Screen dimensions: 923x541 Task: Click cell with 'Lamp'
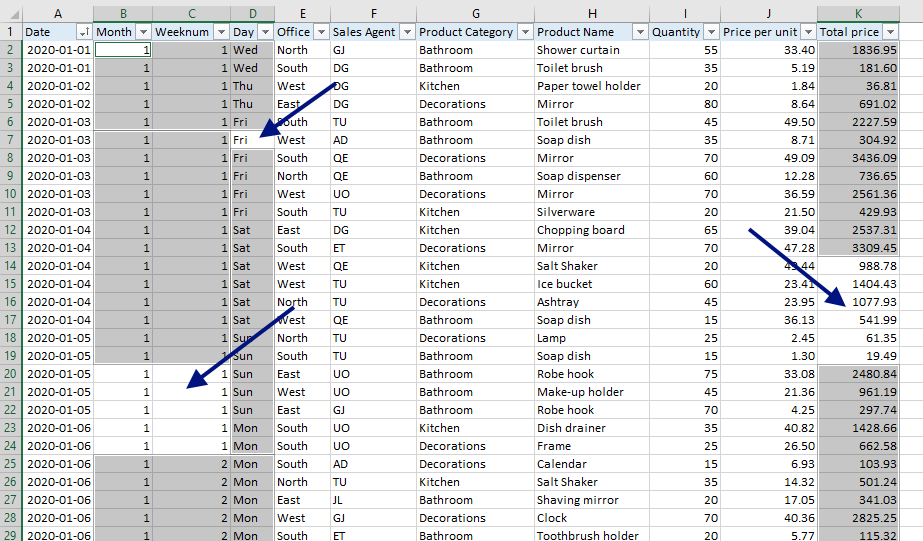(x=592, y=338)
